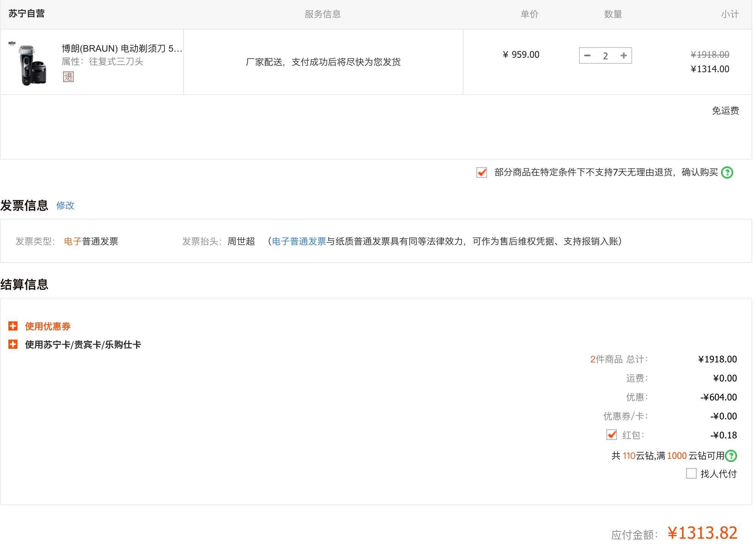Click the 红包 amount -¥0.18

[723, 435]
